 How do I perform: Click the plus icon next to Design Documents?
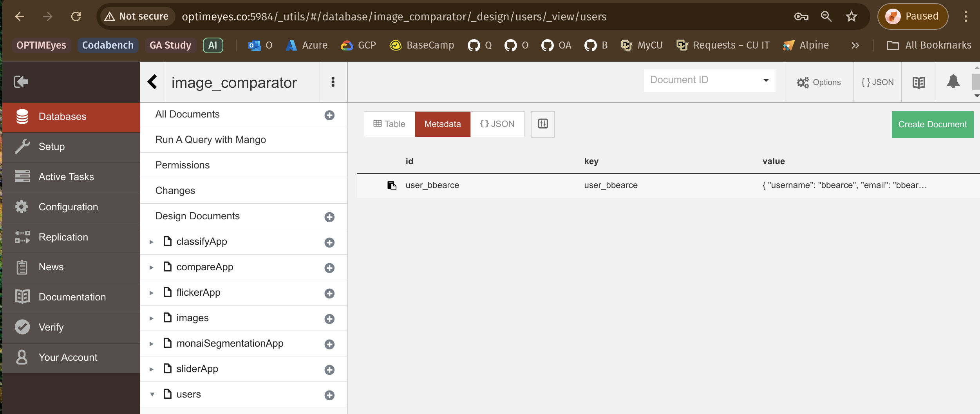pyautogui.click(x=329, y=217)
